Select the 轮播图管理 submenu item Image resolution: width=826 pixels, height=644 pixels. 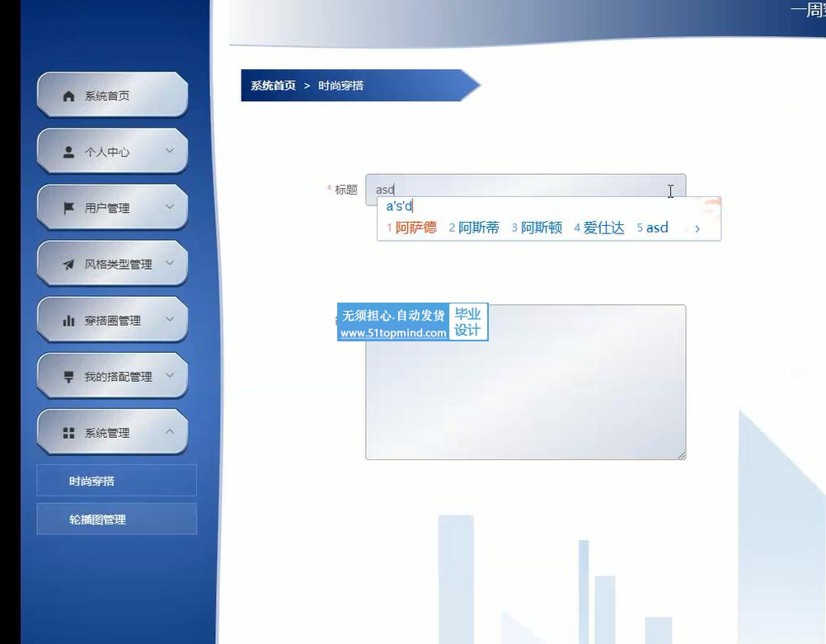pyautogui.click(x=116, y=519)
